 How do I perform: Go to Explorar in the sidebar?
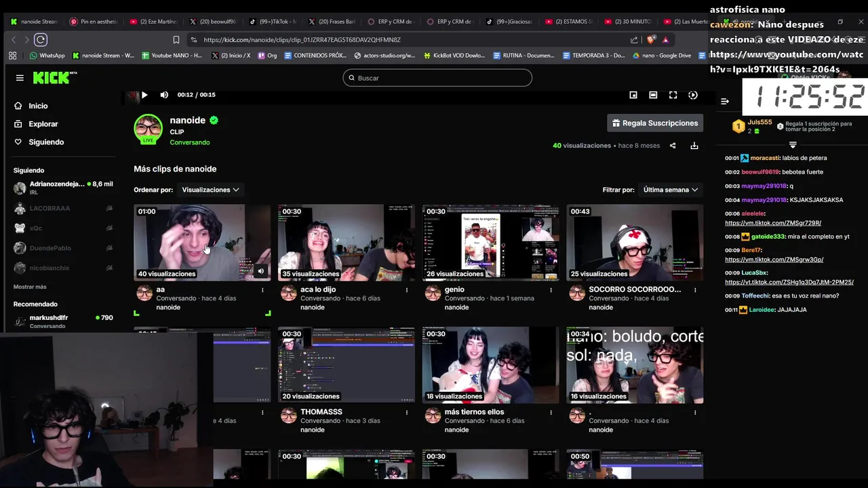point(36,124)
